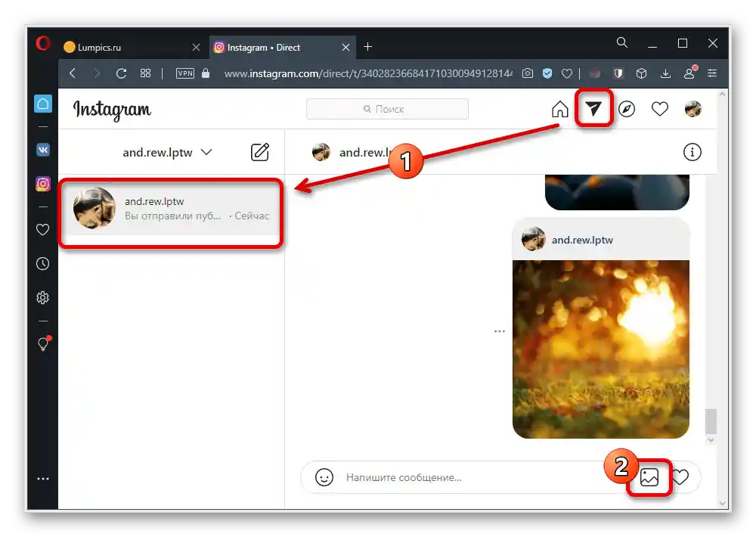756x537 pixels.
Task: Send a heart like next to the message box
Action: [681, 477]
